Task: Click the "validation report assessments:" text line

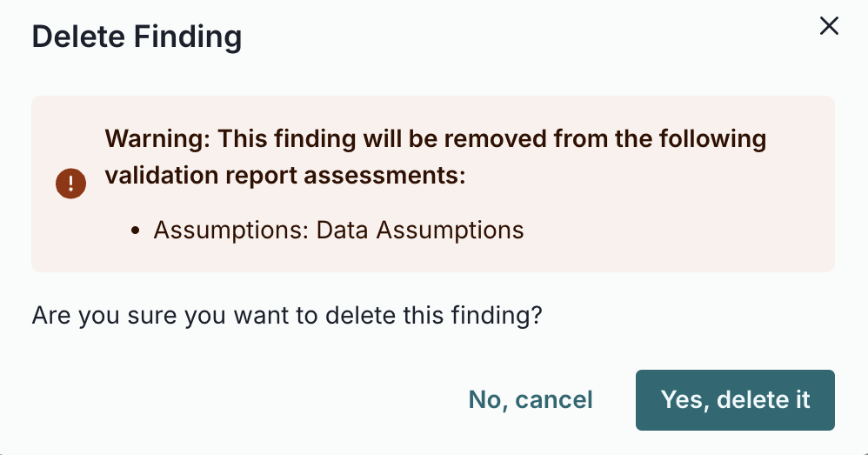Action: coord(285,175)
